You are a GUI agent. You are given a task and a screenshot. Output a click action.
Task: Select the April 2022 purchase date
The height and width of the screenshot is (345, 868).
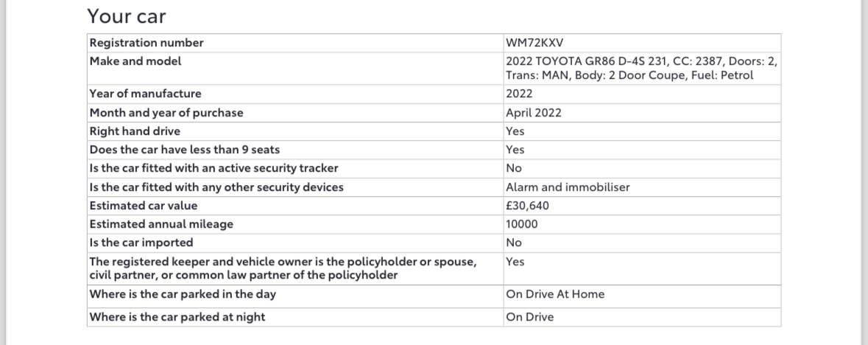[x=533, y=113]
